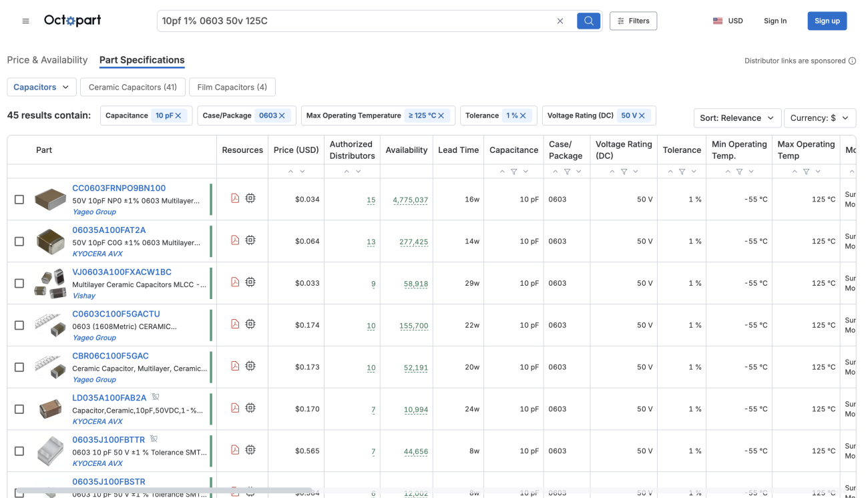This screenshot has height=498, width=868.
Task: Clear the search query with X icon
Action: (560, 21)
